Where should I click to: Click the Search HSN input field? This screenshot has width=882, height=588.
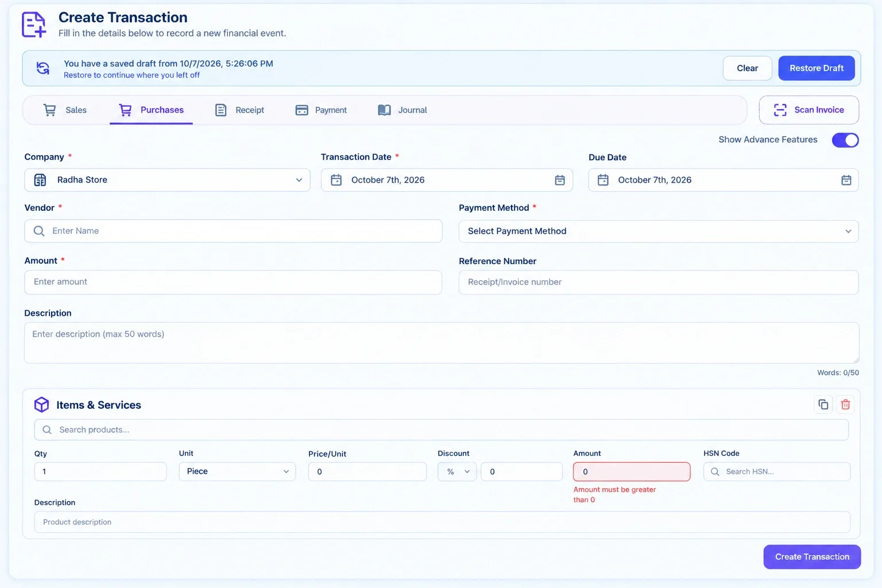point(777,471)
